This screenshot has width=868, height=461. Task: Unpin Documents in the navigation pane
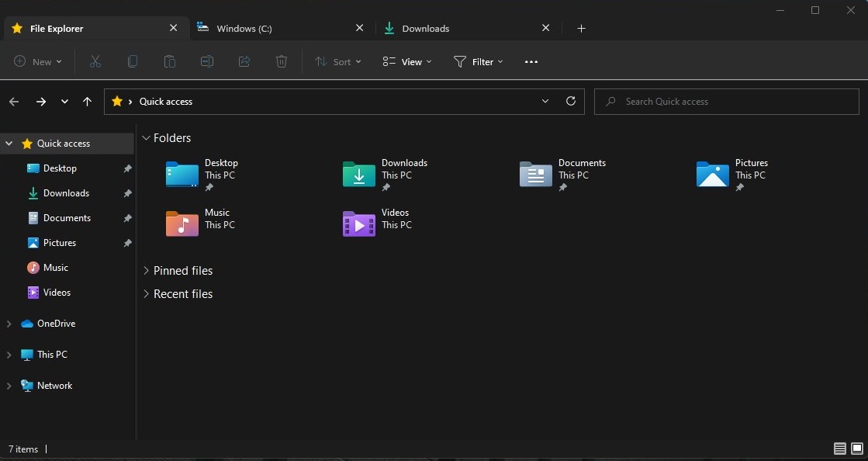127,218
